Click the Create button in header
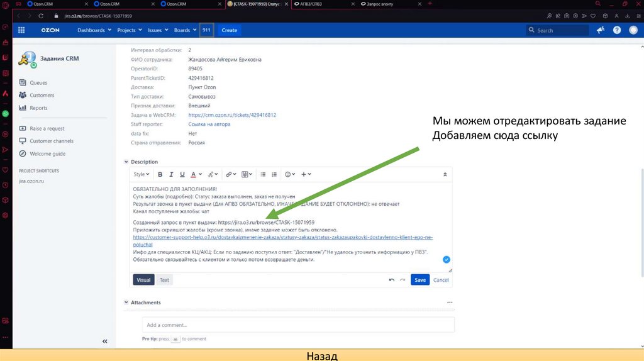The image size is (644, 361). 229,30
